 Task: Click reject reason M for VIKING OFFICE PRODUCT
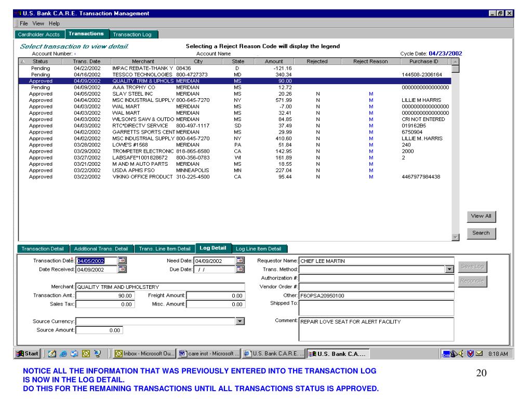point(371,177)
